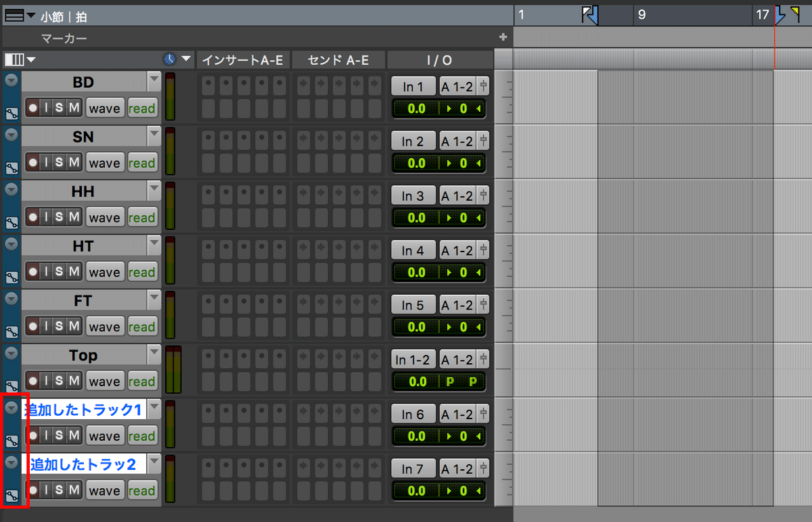The width and height of the screenshot is (812, 522).
Task: Solo the 追加したトラック1 track
Action: click(x=60, y=437)
